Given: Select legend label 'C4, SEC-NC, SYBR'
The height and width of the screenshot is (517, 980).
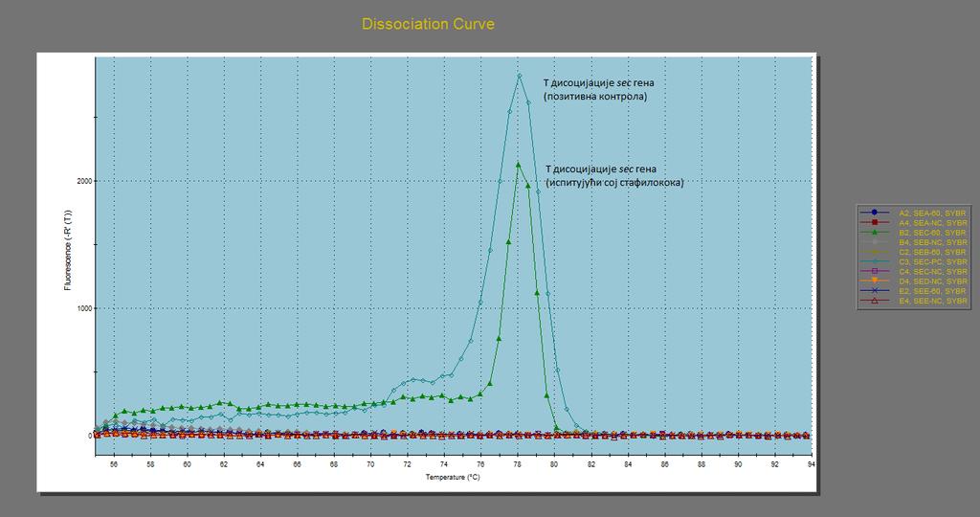Looking at the screenshot, I should click(x=932, y=271).
